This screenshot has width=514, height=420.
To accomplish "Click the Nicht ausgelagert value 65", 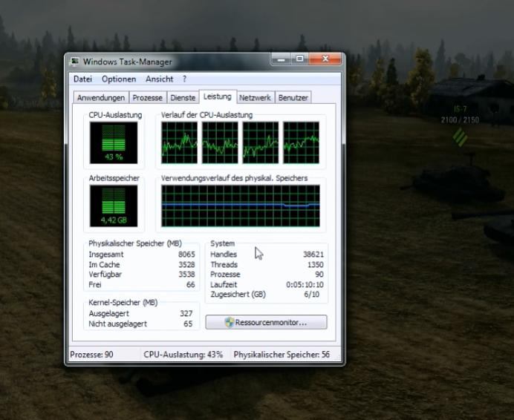I will pyautogui.click(x=188, y=324).
